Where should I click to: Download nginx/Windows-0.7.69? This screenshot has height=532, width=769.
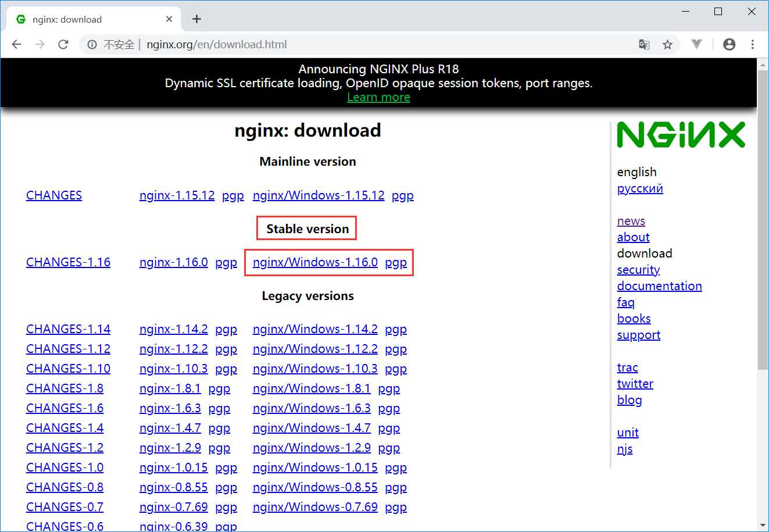[315, 507]
